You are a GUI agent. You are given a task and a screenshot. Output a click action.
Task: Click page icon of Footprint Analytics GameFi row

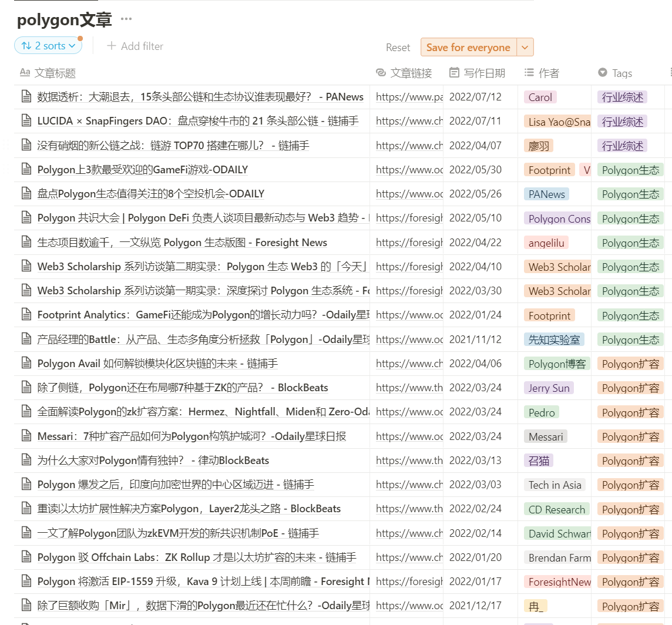click(x=26, y=315)
